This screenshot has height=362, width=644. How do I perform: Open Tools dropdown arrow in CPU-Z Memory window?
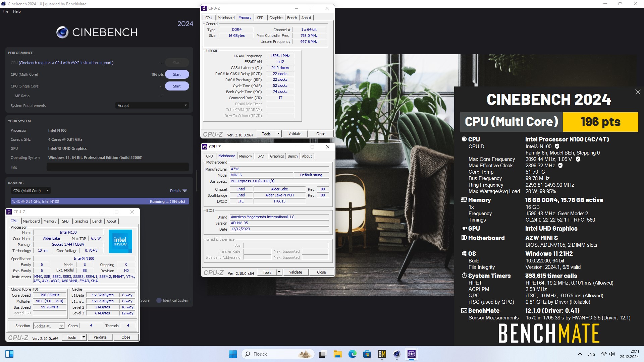click(278, 134)
